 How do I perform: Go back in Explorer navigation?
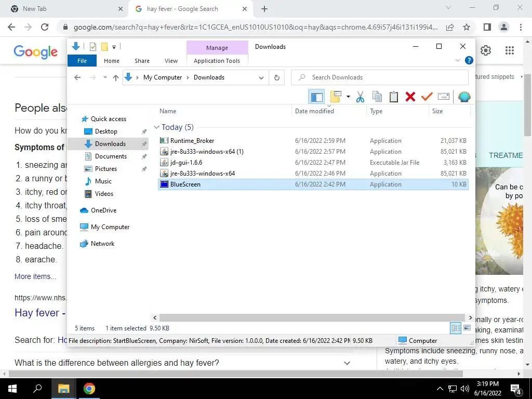pos(77,78)
